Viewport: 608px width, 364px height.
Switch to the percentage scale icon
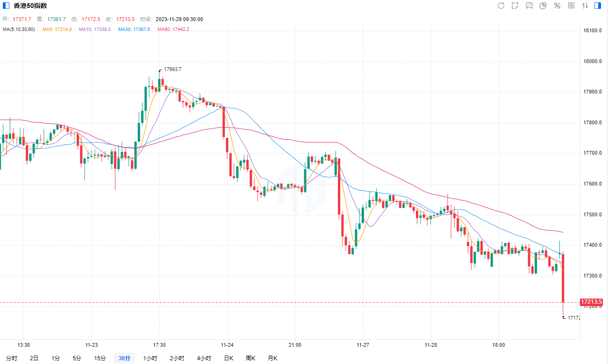[557, 6]
